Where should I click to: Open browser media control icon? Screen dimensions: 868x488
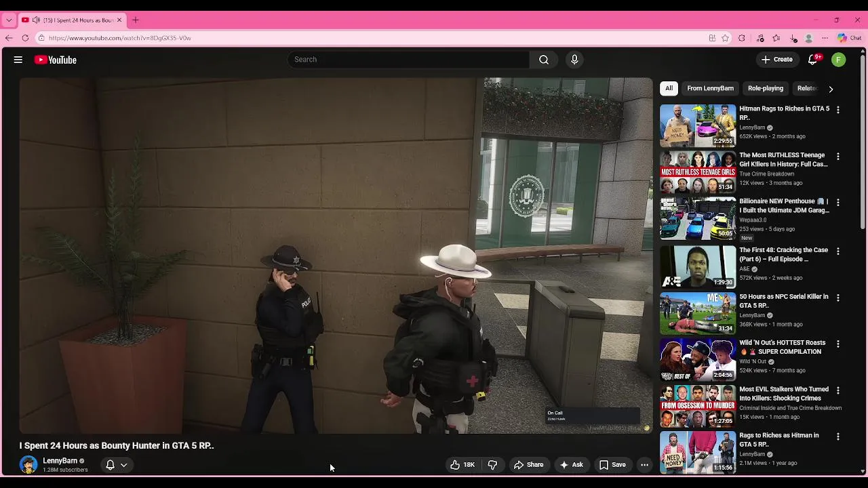(x=760, y=38)
